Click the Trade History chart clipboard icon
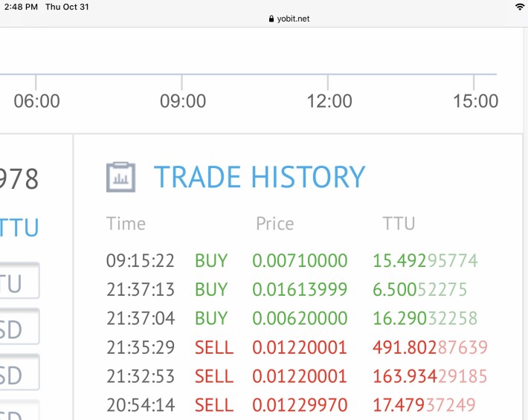Screen dimensions: 528x420 pos(121,177)
